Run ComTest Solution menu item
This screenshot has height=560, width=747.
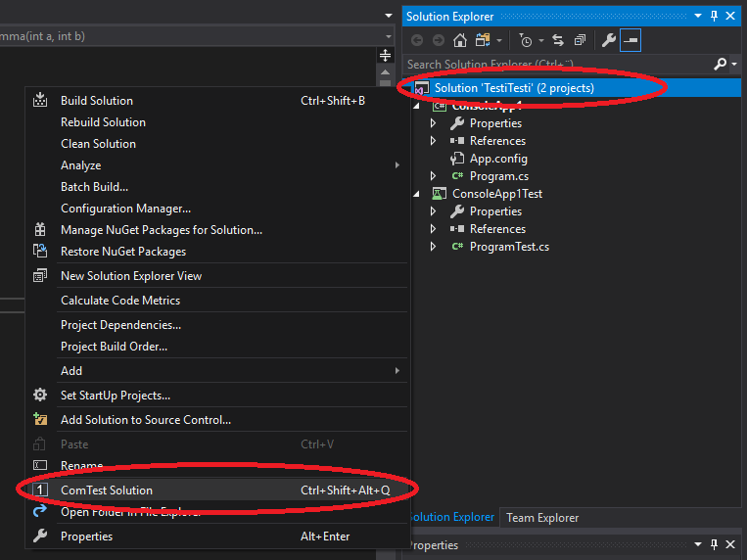pos(217,490)
